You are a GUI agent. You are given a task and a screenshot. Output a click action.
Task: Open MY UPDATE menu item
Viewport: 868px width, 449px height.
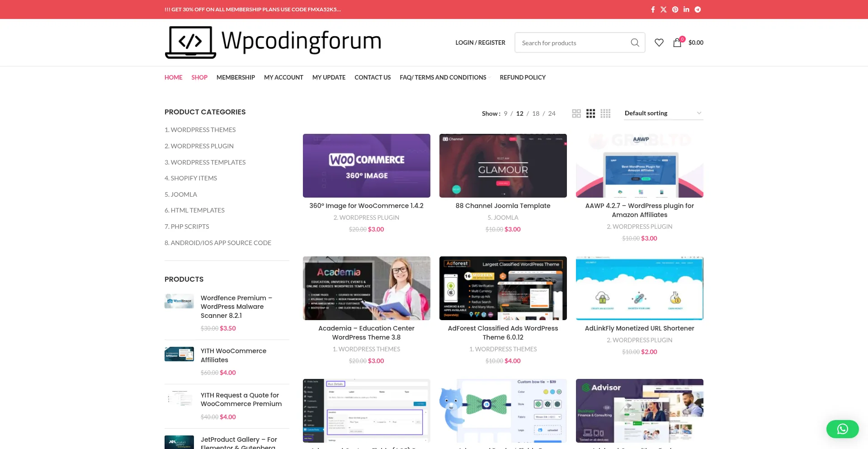click(x=329, y=77)
